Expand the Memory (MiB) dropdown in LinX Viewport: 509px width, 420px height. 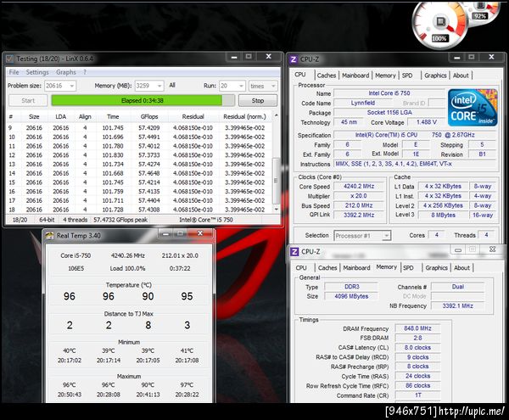point(159,86)
